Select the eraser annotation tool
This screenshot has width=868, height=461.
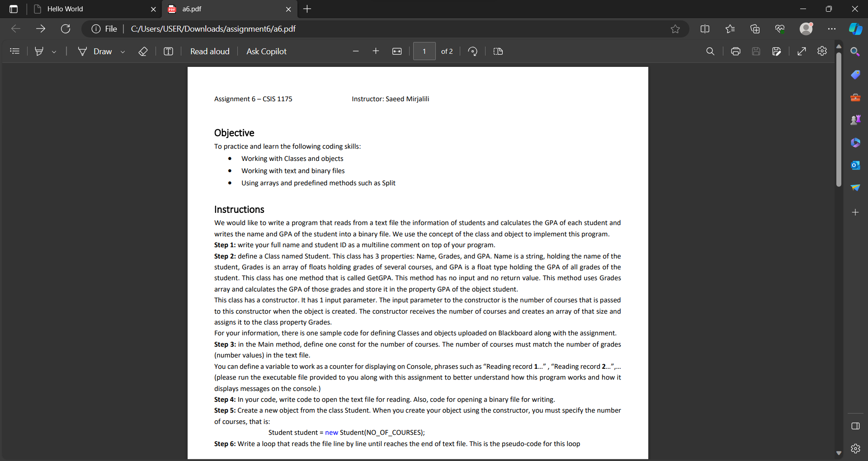click(x=143, y=51)
